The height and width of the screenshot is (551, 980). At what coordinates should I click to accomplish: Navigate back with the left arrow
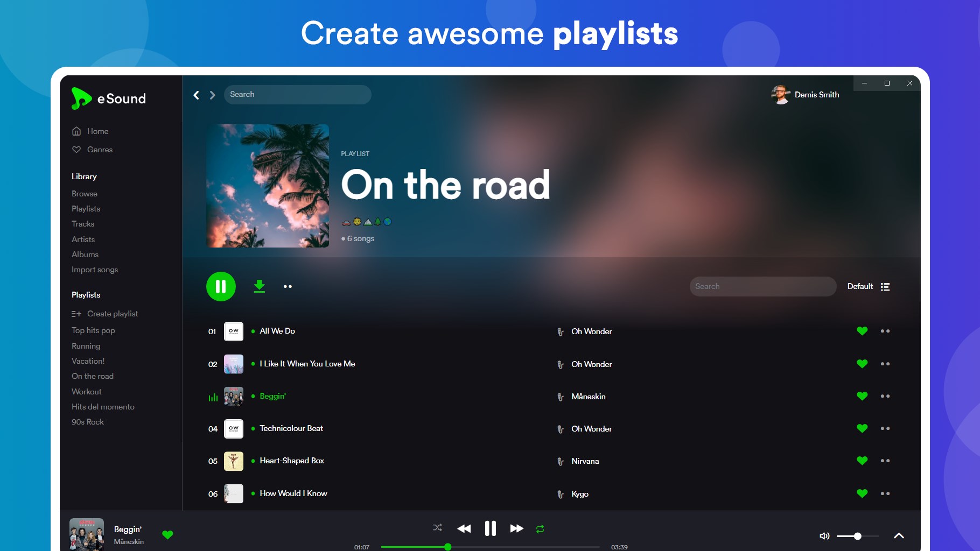pos(197,95)
